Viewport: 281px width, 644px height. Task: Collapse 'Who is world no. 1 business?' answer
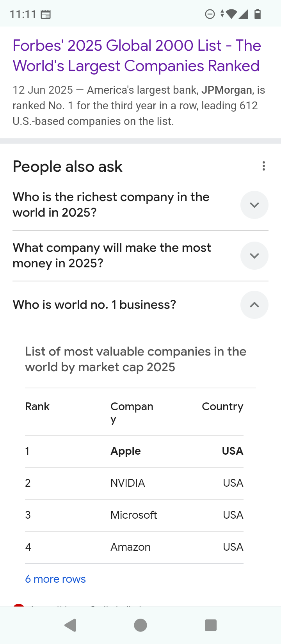(x=254, y=305)
